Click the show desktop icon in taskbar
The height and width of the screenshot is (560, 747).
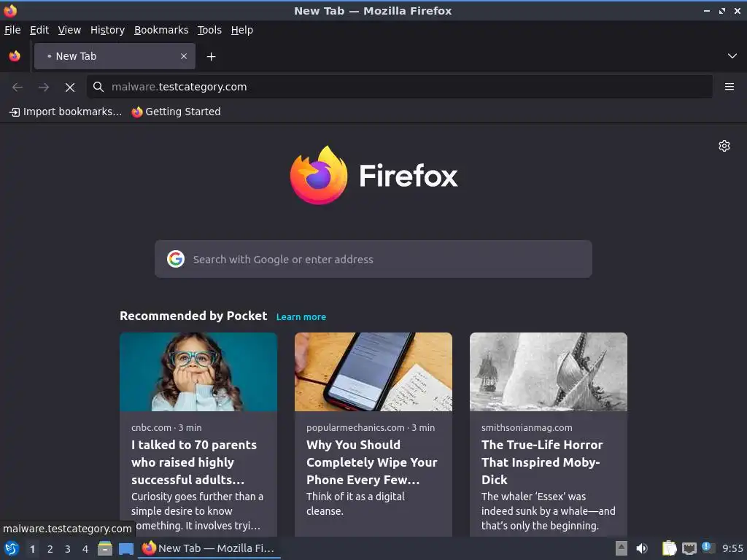coord(125,548)
